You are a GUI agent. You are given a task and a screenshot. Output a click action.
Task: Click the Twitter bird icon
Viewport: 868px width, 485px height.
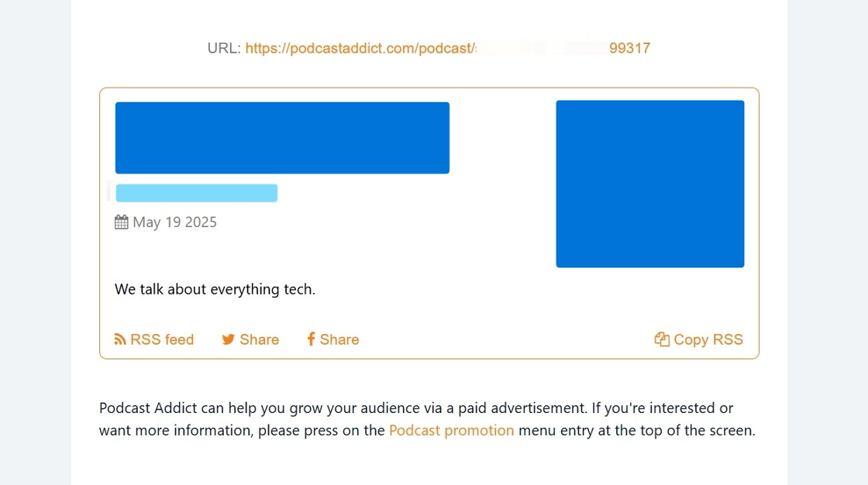coord(229,339)
